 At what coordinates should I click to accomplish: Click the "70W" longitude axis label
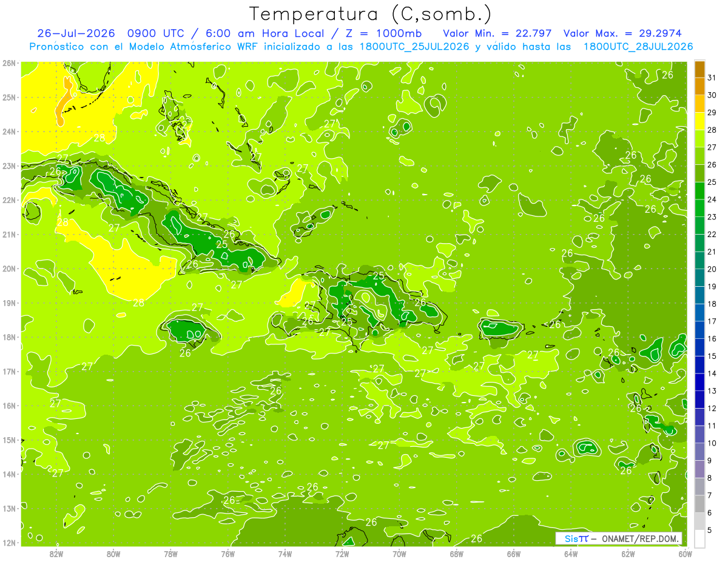(x=399, y=554)
